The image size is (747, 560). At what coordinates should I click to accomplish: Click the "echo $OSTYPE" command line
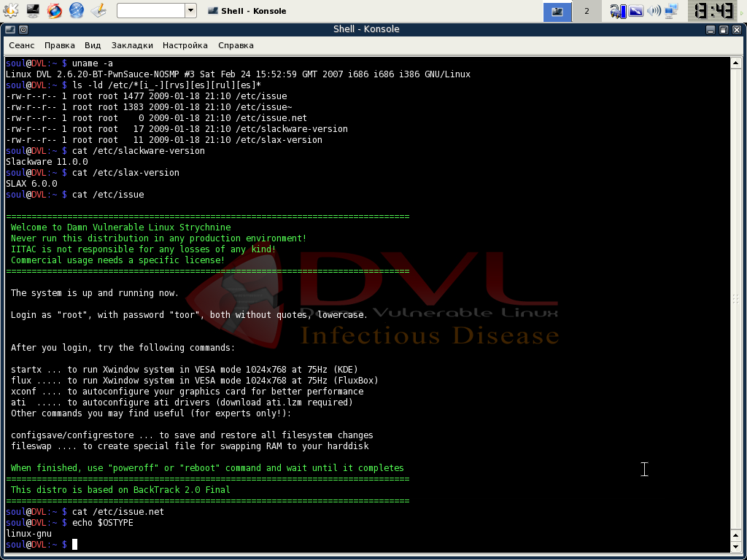69,524
